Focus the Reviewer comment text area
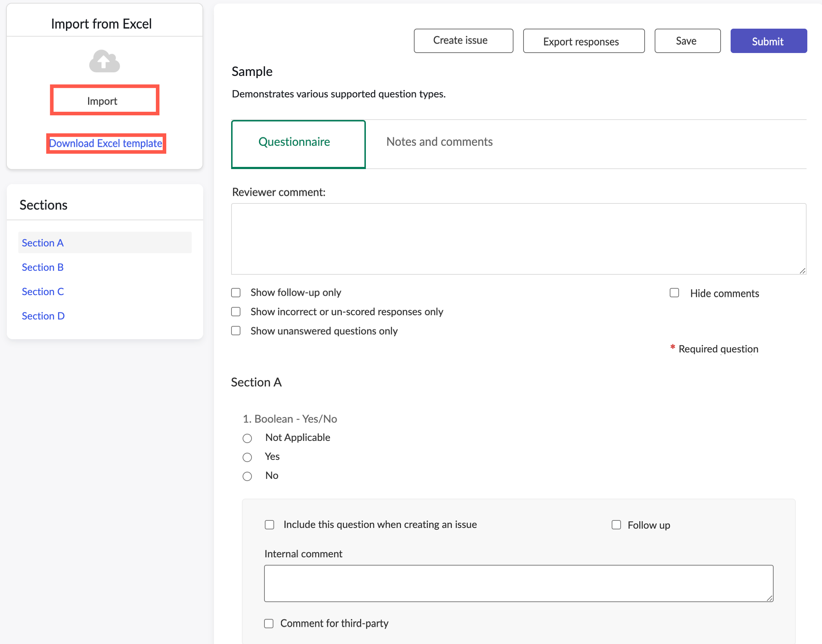Screen dimensions: 822x644 pos(519,239)
